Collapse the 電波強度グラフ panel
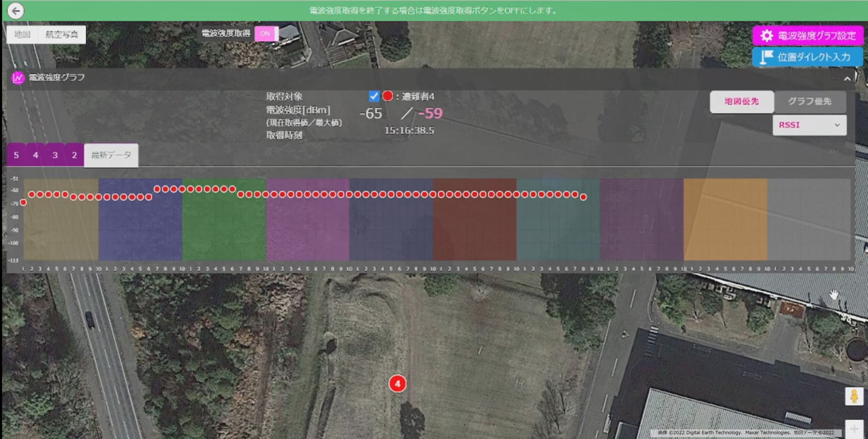 coord(847,78)
